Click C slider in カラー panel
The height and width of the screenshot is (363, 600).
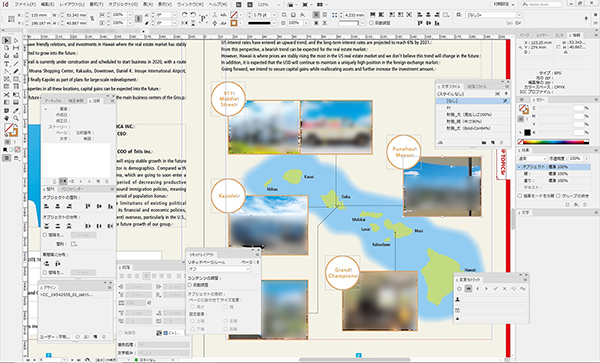point(554,108)
